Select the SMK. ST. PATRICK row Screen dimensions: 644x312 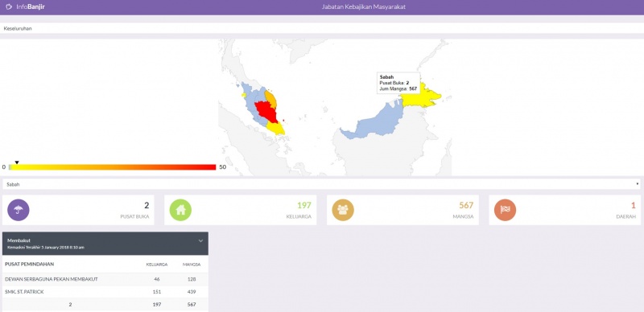105,292
